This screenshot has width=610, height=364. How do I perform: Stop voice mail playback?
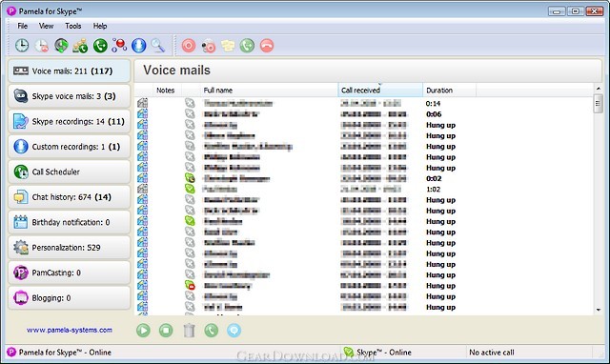click(x=166, y=331)
